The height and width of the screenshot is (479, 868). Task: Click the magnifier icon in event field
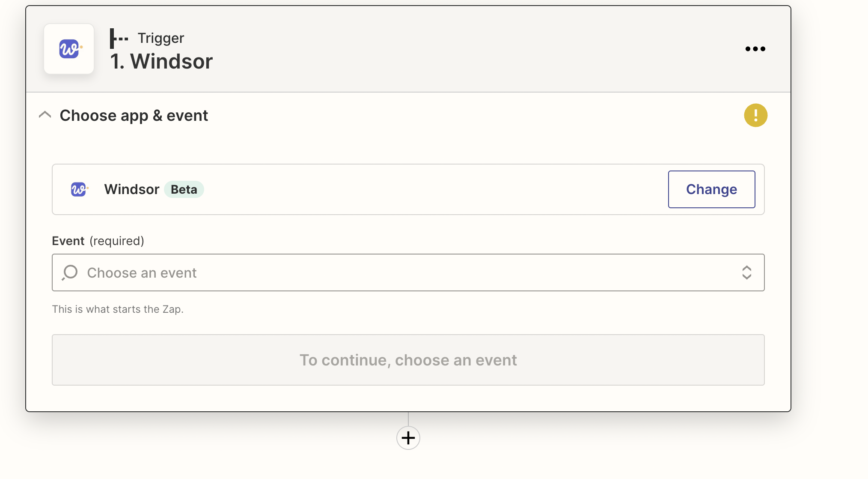click(70, 272)
